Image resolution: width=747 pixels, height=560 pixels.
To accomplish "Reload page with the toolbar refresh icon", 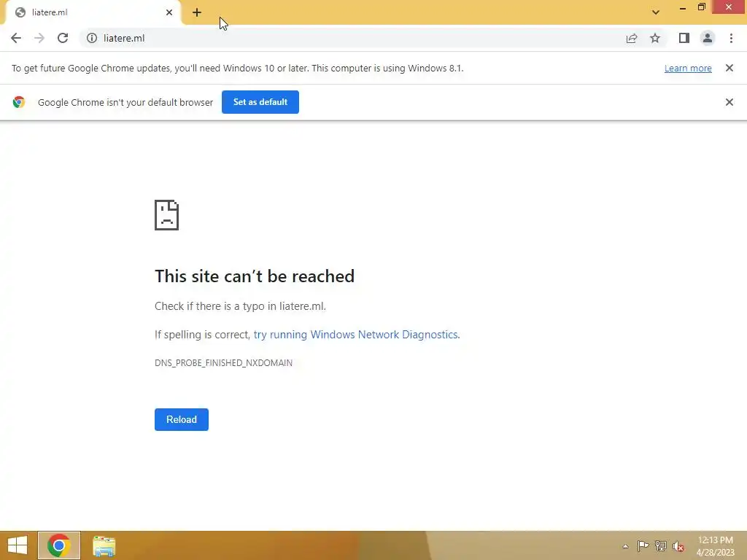I will tap(63, 38).
